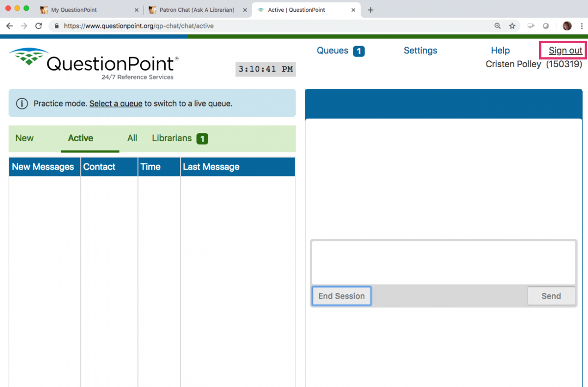The width and height of the screenshot is (588, 387).
Task: Click the QuestionPoint logo
Action: [93, 63]
